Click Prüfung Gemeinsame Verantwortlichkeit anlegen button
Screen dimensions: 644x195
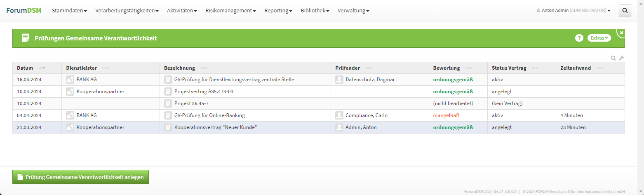pyautogui.click(x=80, y=177)
